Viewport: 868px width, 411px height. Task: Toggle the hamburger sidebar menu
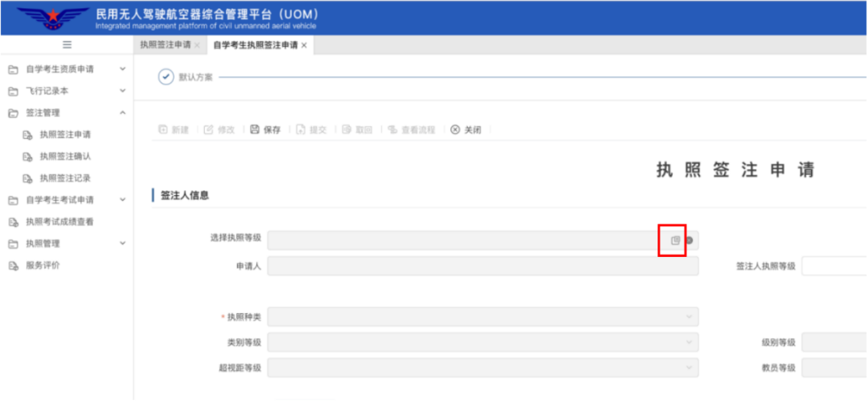tap(67, 45)
